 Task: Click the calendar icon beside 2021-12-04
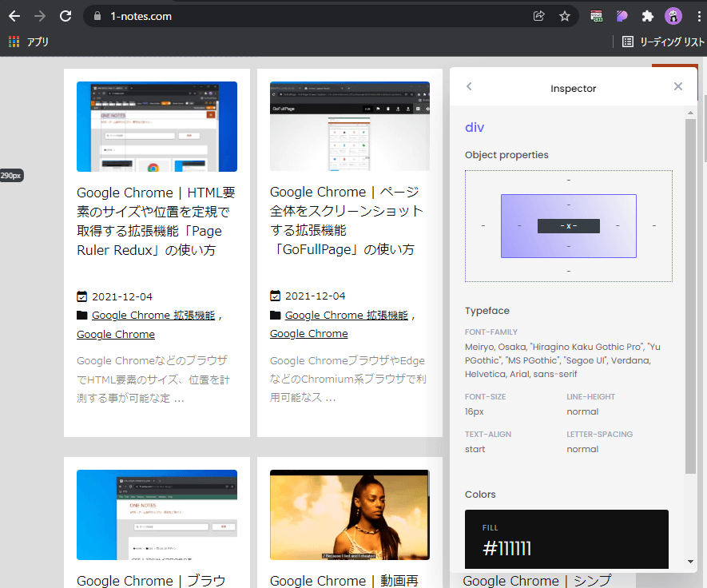click(x=81, y=296)
